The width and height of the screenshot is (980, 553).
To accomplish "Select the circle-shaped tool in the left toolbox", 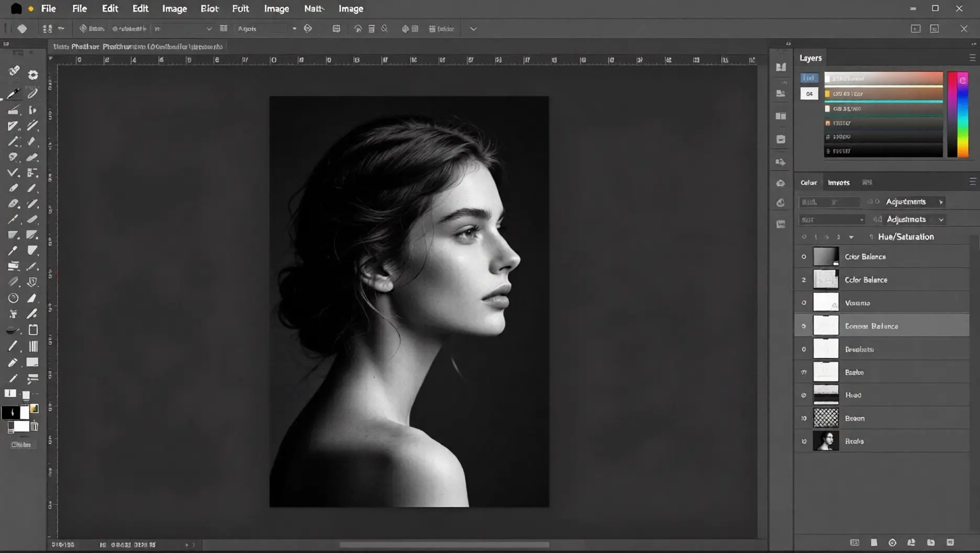I will pyautogui.click(x=13, y=298).
